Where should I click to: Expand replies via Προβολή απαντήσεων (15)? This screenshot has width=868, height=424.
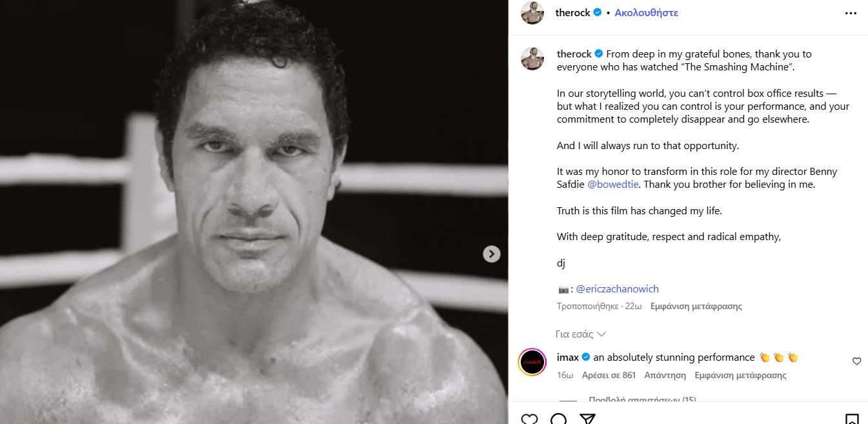click(642, 400)
